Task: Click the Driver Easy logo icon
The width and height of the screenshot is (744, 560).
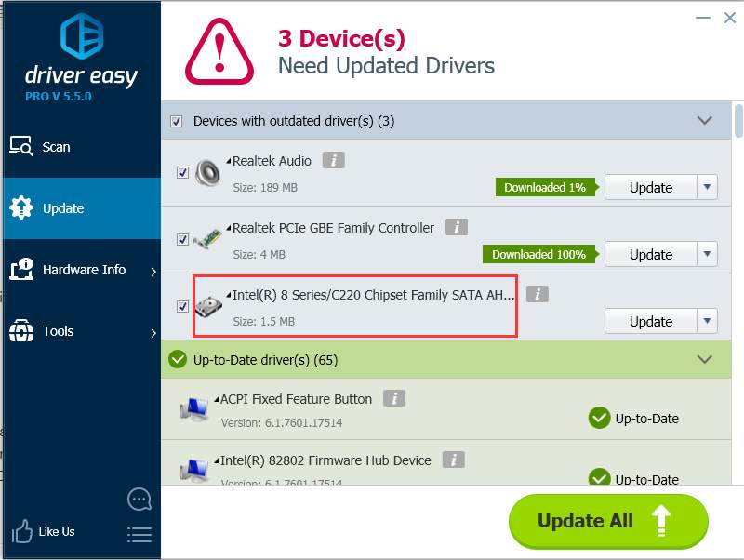Action: [82, 35]
